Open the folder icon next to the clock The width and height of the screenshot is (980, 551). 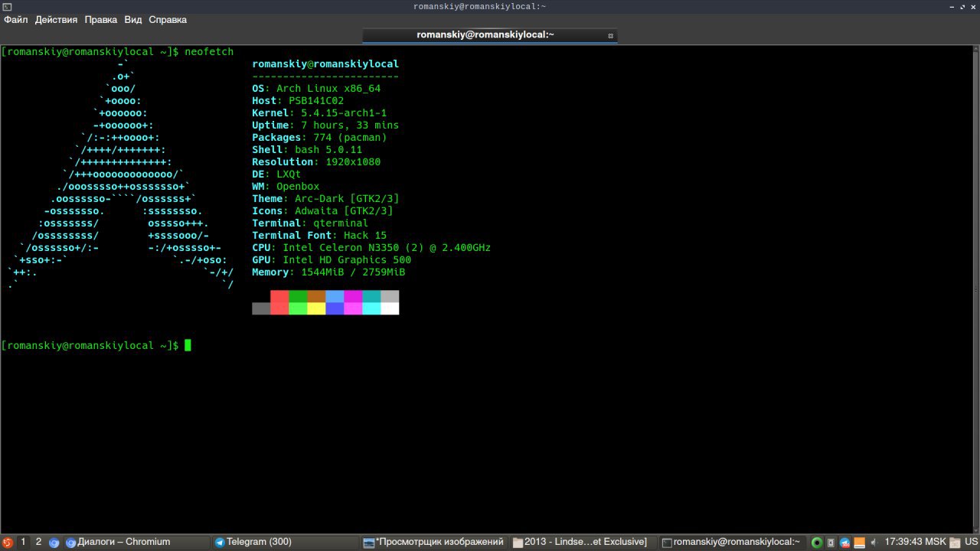(x=955, y=543)
